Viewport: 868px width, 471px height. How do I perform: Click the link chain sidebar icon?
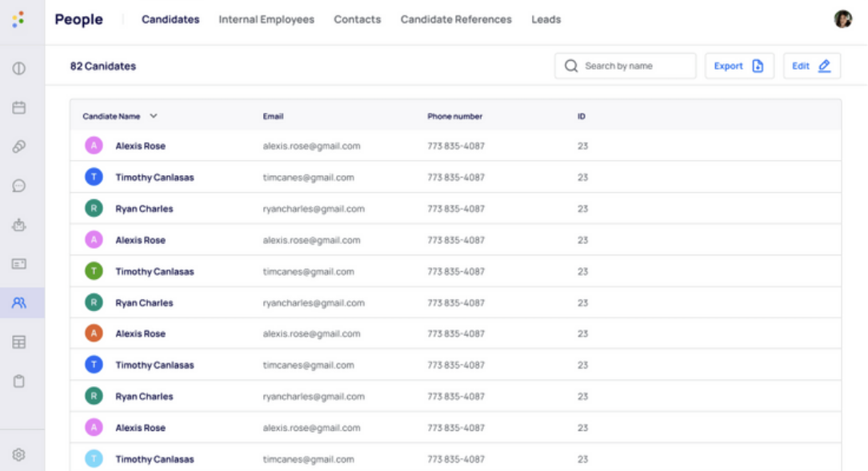[x=19, y=146]
